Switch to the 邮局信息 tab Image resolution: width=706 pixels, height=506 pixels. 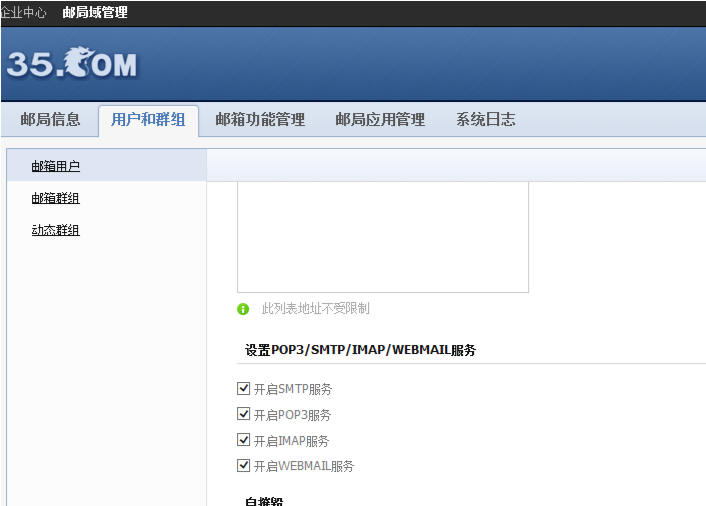50,120
